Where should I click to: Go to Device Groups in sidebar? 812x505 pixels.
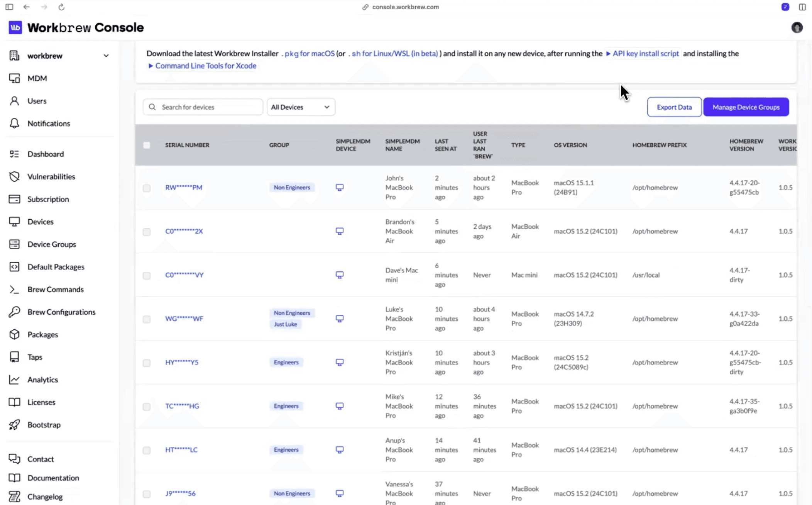pos(52,244)
